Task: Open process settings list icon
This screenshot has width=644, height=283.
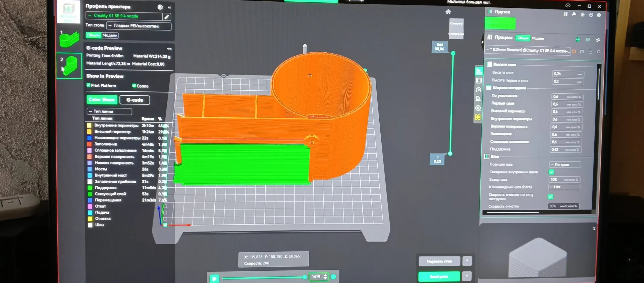Action: click(588, 40)
